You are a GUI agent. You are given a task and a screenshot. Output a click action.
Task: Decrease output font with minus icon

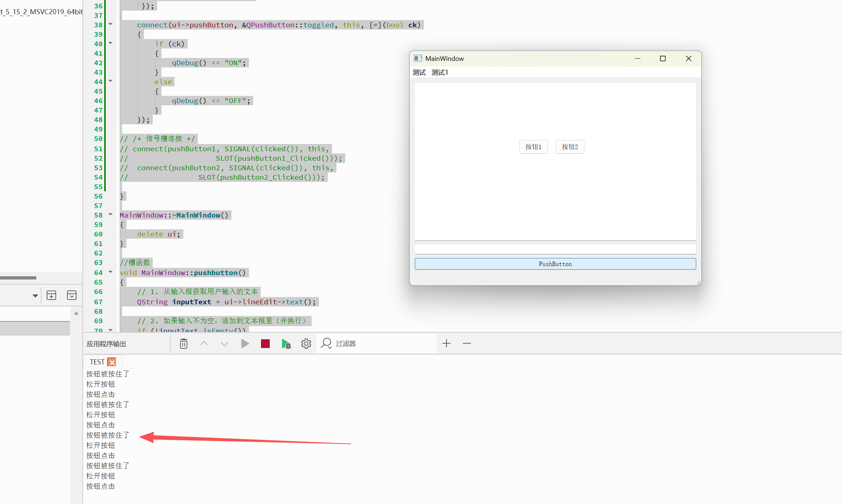coord(467,343)
